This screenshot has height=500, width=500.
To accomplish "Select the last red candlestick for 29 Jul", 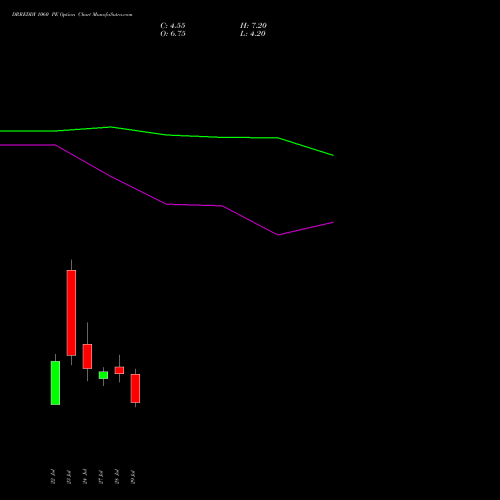I will [135, 388].
